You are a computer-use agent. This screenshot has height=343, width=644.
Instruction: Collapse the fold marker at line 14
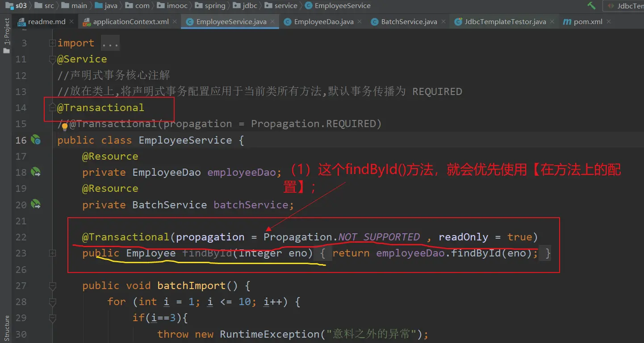[x=52, y=107]
